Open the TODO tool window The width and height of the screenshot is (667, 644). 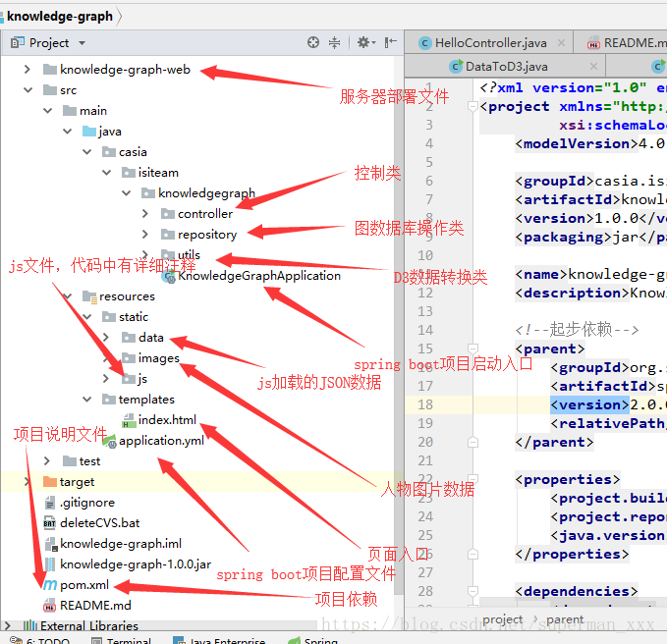coord(40,640)
